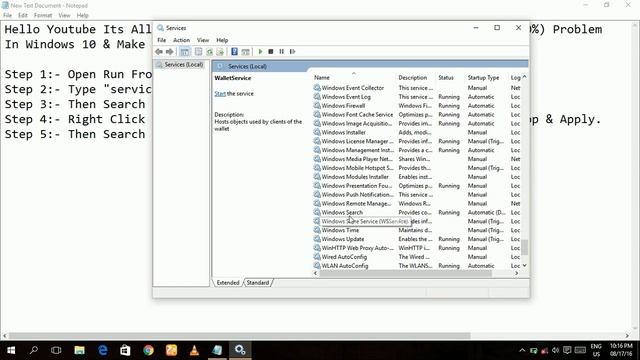Click the scroll-down arrow of service list
This screenshot has height=360, width=640.
(524, 265)
